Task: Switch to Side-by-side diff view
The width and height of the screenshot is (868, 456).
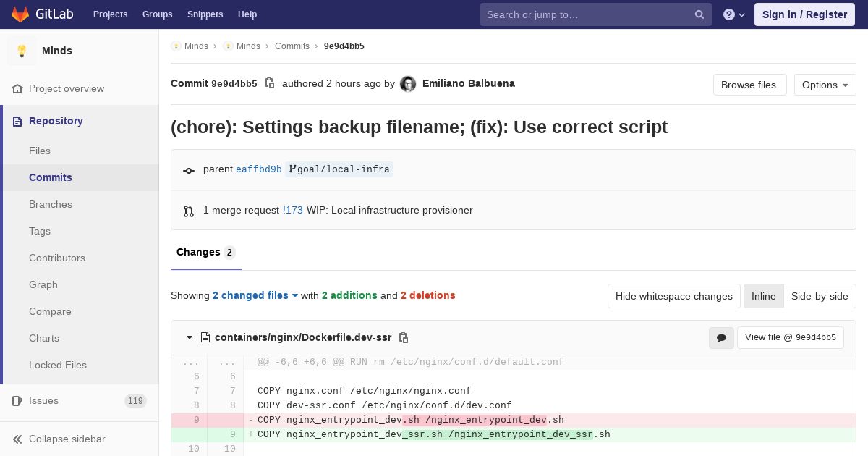Action: (x=820, y=296)
